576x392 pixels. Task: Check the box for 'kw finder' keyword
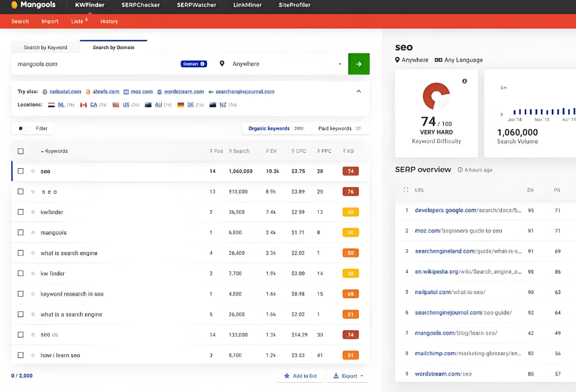click(x=21, y=273)
